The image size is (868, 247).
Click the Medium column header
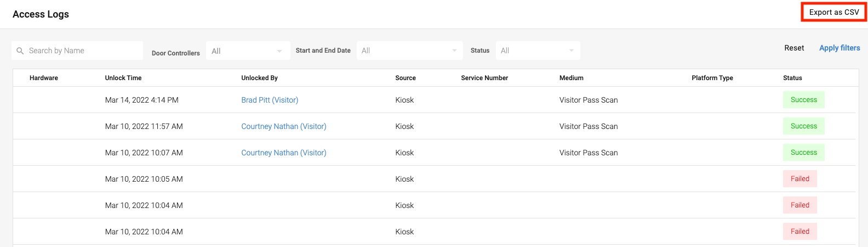[571, 78]
